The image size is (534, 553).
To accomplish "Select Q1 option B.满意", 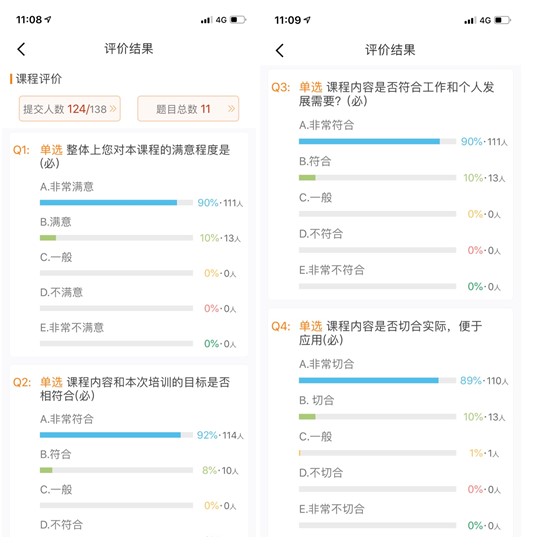I will 56,222.
